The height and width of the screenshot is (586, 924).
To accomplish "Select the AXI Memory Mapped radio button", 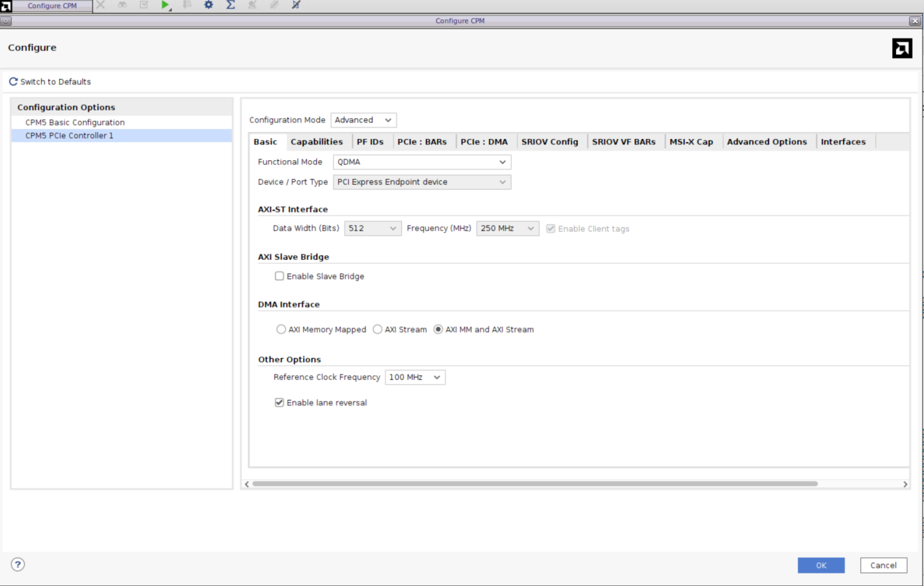I will coord(281,329).
